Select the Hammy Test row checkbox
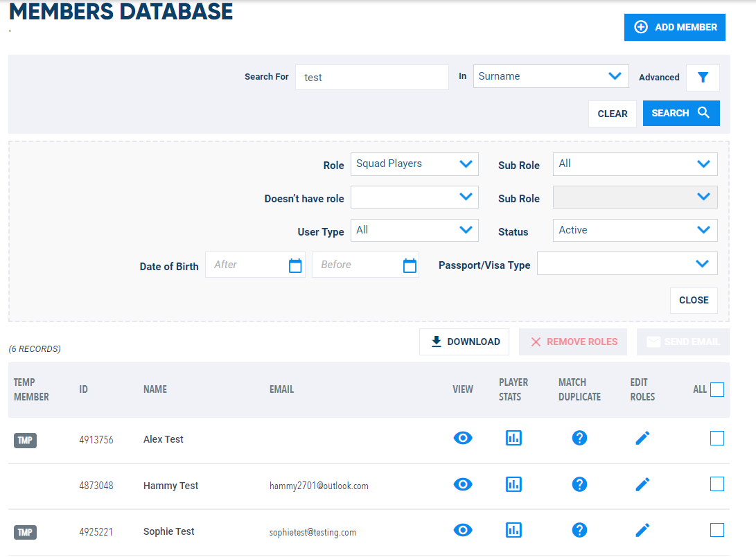 point(717,484)
